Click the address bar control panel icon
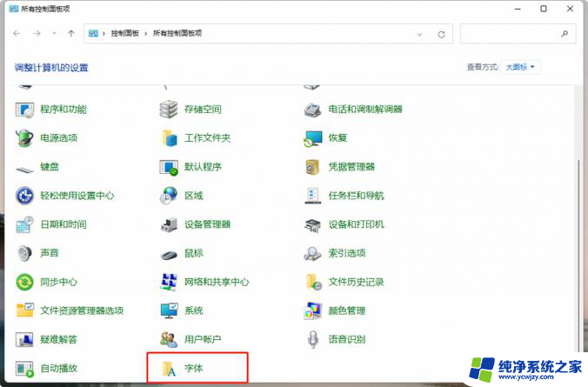The width and height of the screenshot is (588, 387). click(93, 33)
